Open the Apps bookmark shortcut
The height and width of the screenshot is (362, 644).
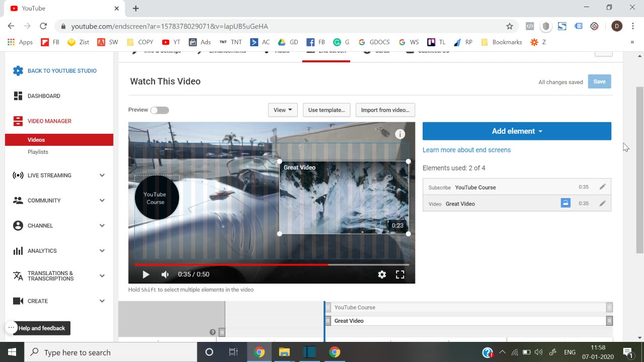pyautogui.click(x=20, y=42)
